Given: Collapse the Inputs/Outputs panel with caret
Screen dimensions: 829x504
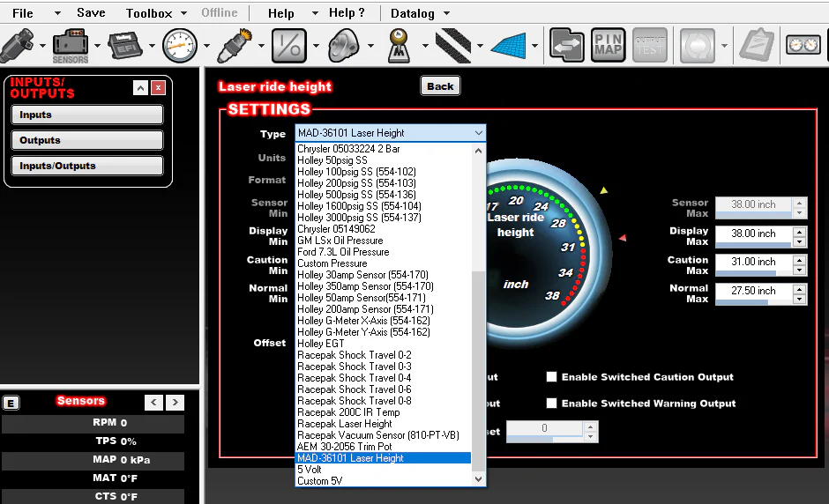Looking at the screenshot, I should pyautogui.click(x=140, y=88).
